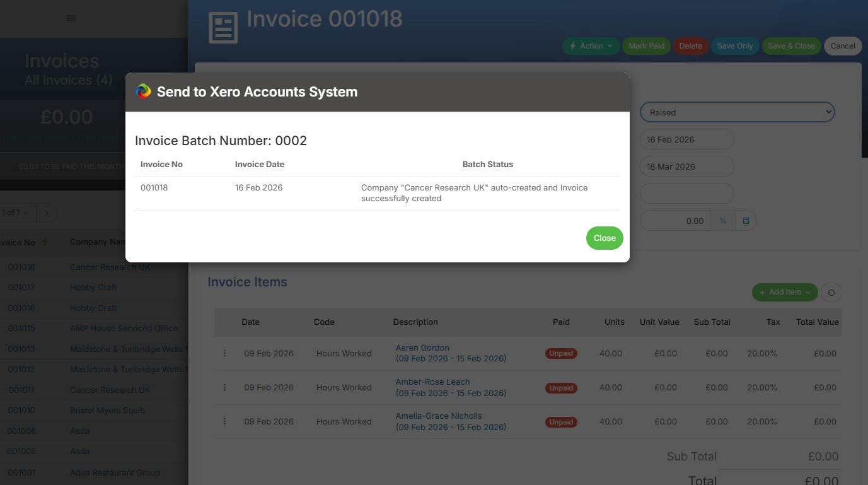This screenshot has width=868, height=485.
Task: Select invoice 001017 in the invoices list
Action: (x=21, y=288)
